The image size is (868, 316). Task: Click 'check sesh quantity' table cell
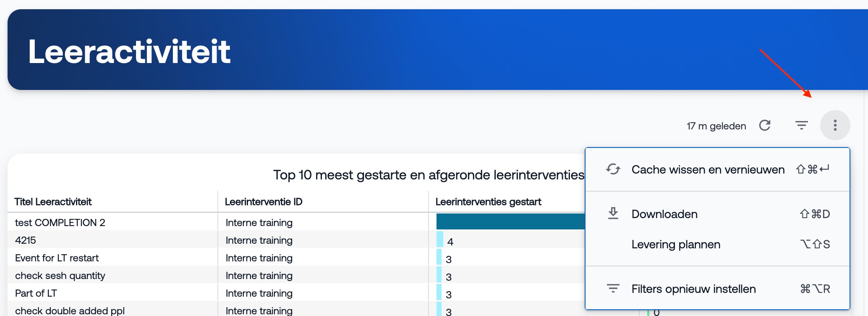[60, 276]
